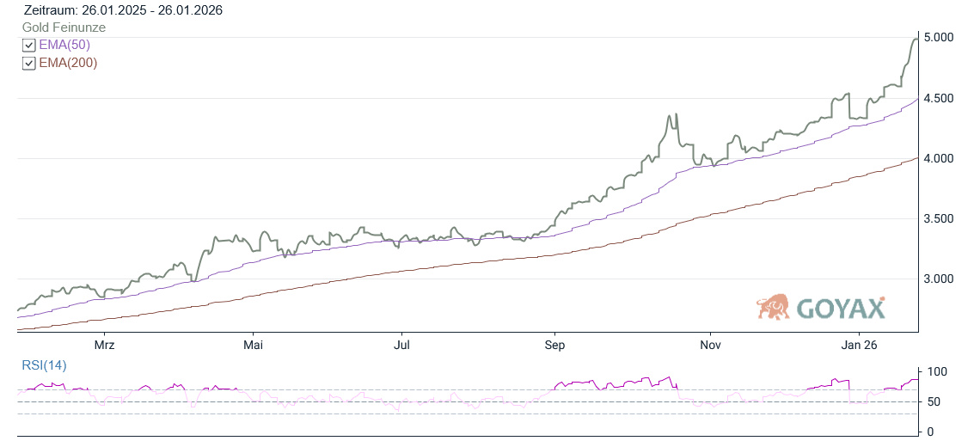
Task: Click the 5.000 price axis label
Action: coord(939,38)
